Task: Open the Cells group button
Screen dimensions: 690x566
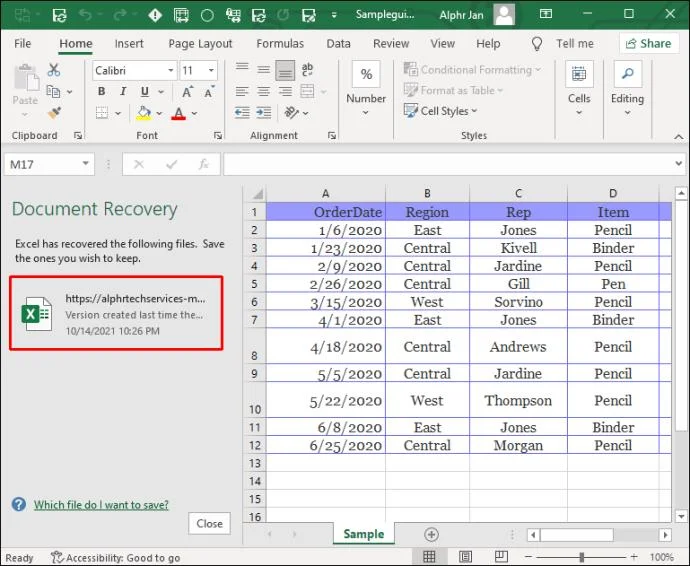Action: point(579,74)
